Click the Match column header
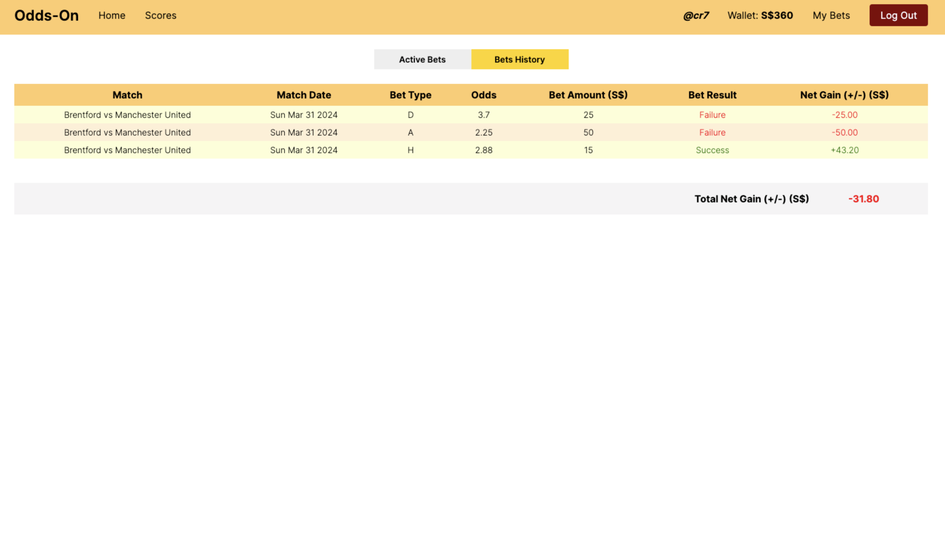Screen dimensions: 945x560 point(128,95)
